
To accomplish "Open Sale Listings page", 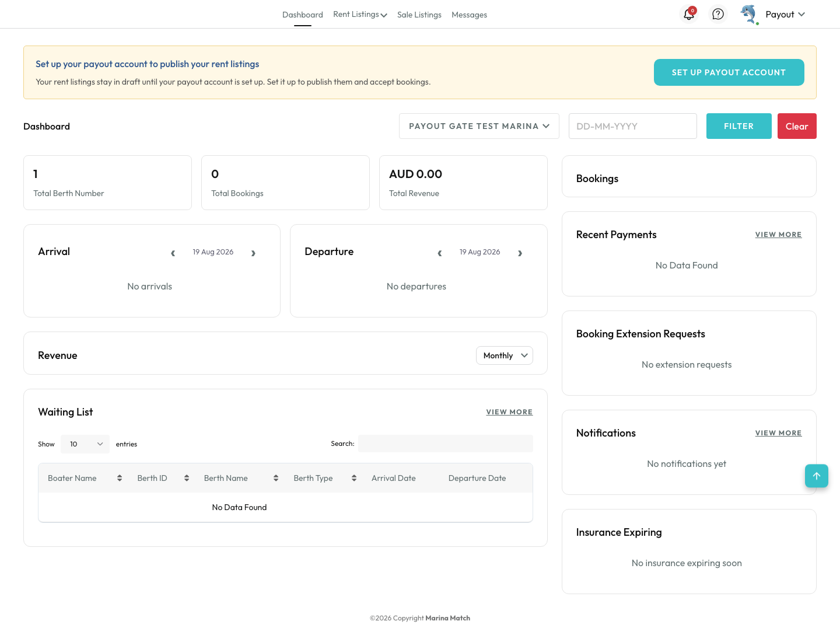I will [419, 15].
